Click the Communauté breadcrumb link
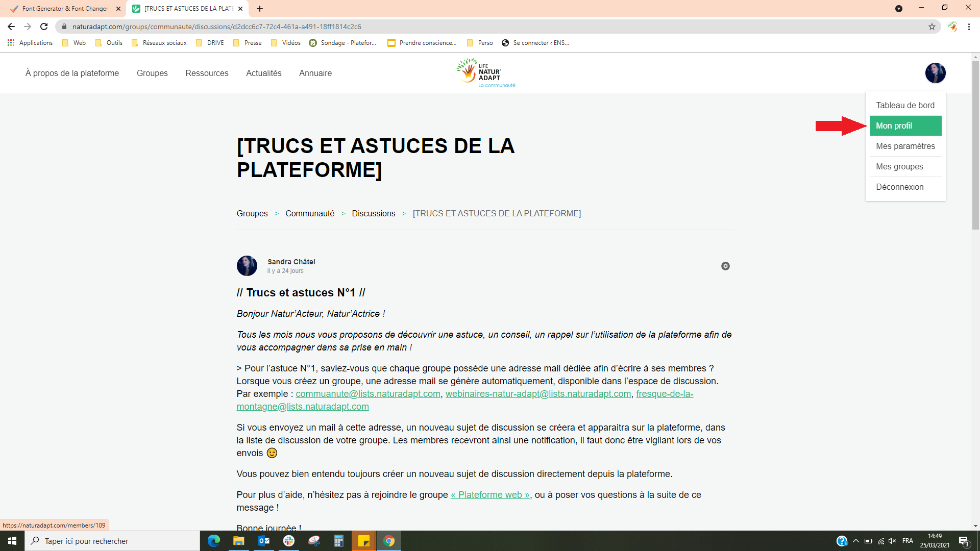Image resolution: width=980 pixels, height=551 pixels. [x=309, y=213]
